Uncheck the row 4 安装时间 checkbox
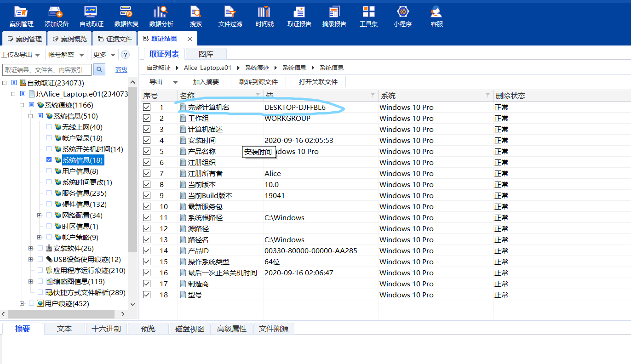 tap(147, 140)
